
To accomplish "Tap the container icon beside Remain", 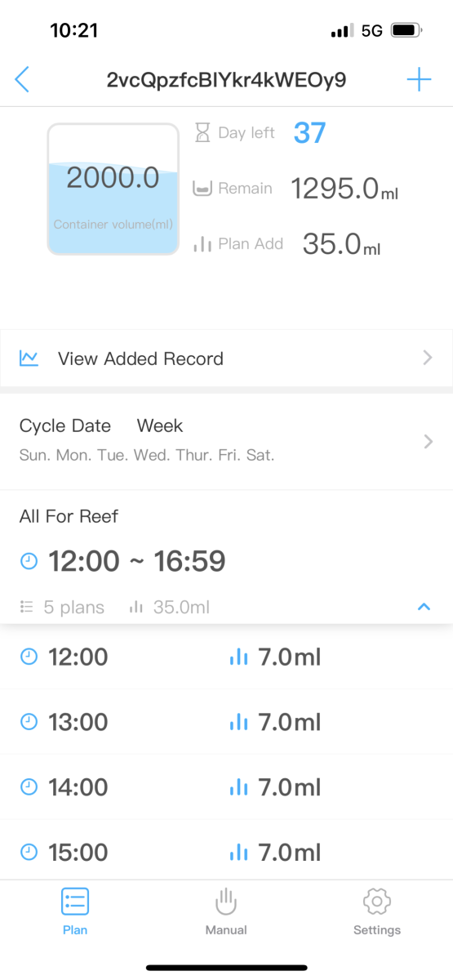I will (202, 189).
